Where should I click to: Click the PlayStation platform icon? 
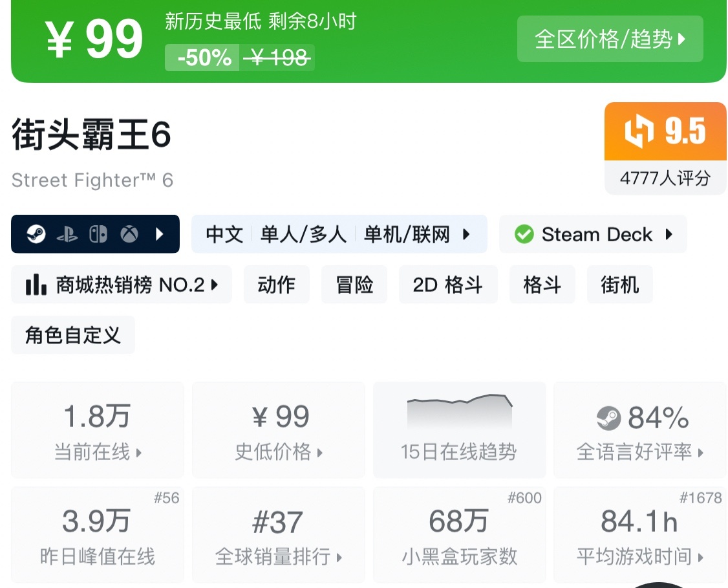67,234
